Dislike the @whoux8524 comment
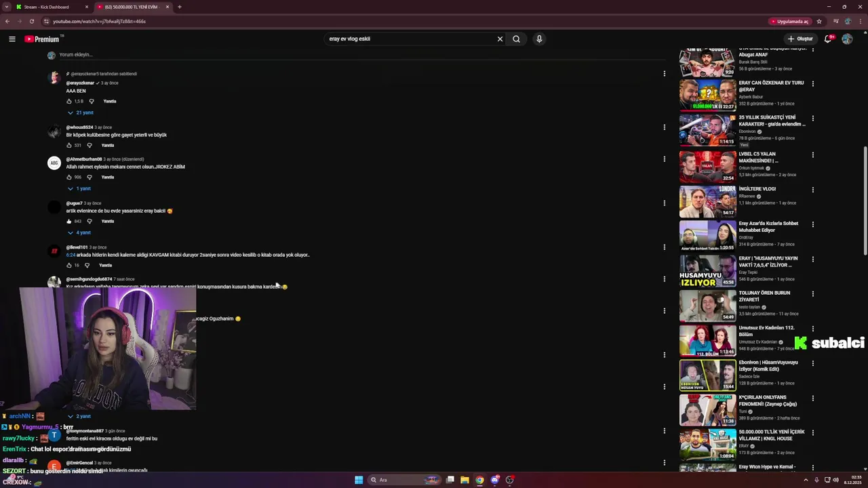Screen dimensions: 868x488 click(90, 145)
